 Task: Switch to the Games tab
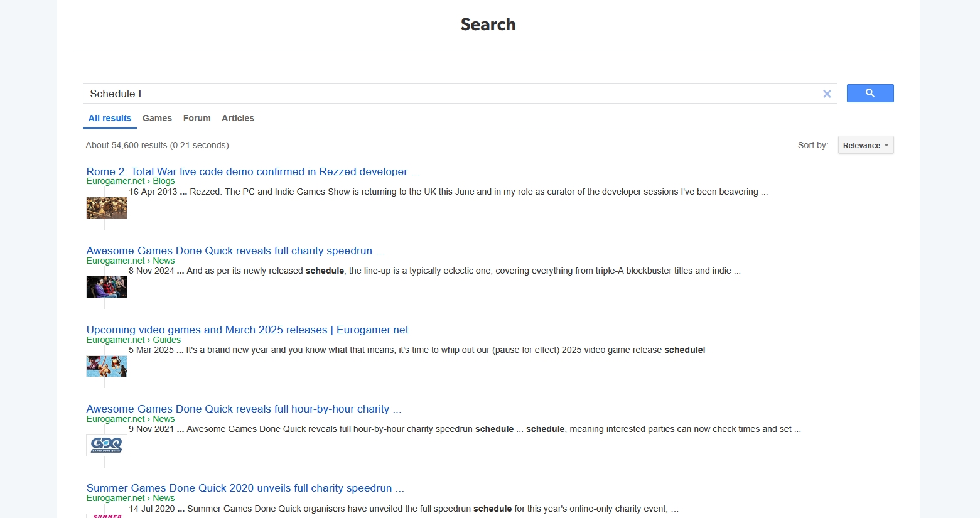[157, 118]
